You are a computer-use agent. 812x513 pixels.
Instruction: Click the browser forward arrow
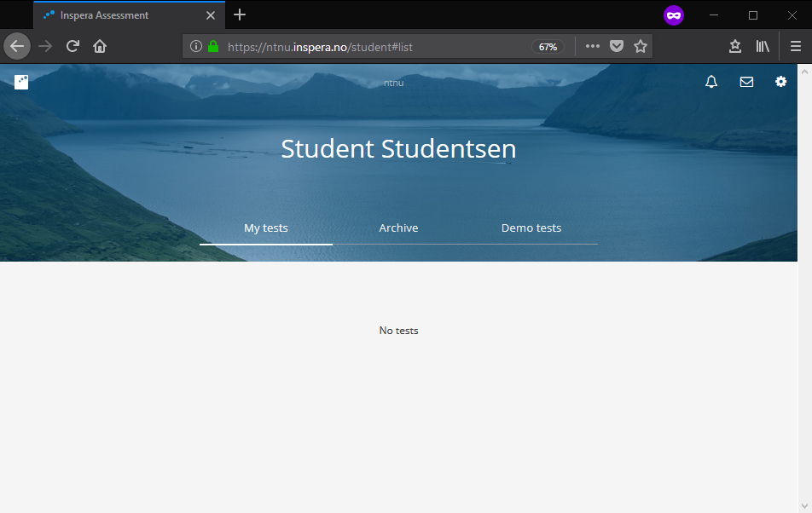pos(45,47)
